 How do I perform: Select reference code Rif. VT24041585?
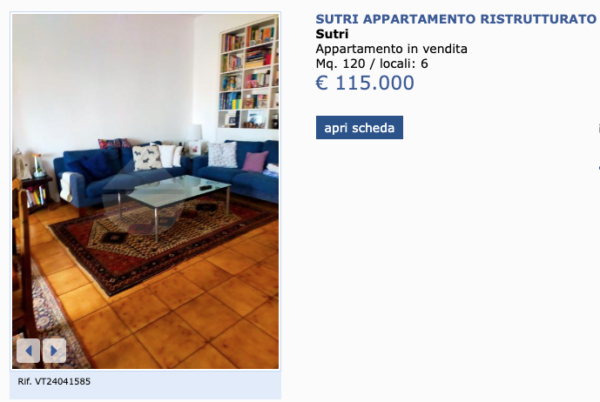(x=54, y=381)
